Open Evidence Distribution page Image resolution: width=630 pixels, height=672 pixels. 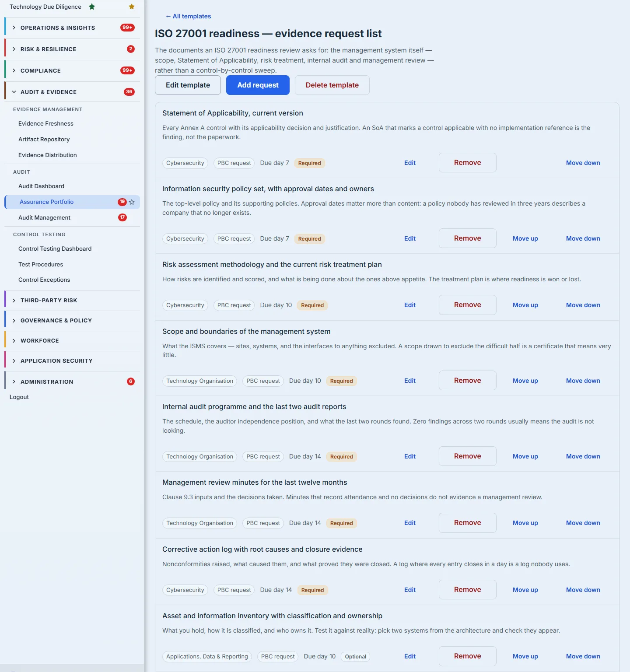click(x=48, y=155)
